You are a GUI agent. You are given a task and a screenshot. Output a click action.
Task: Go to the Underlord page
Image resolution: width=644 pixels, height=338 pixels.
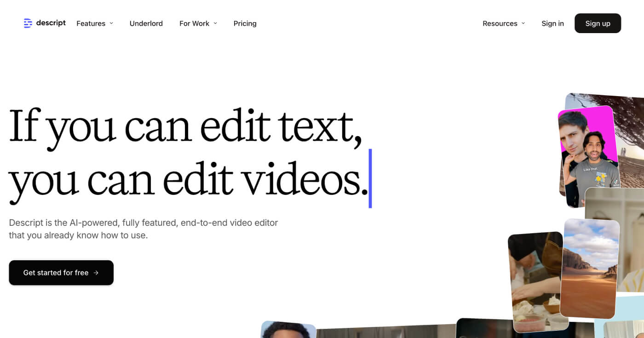(146, 23)
